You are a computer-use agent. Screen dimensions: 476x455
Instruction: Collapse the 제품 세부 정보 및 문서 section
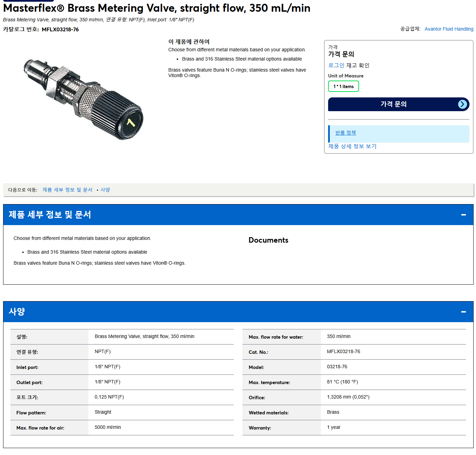463,215
